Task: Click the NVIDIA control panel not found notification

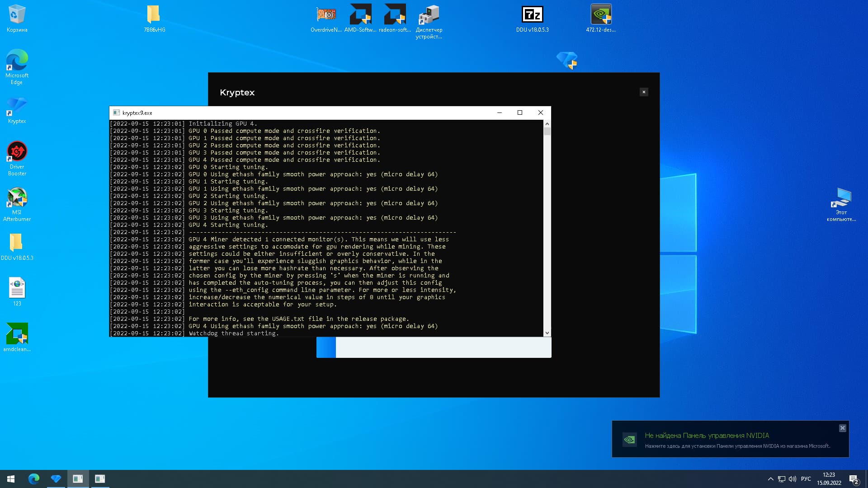Action: 730,439
